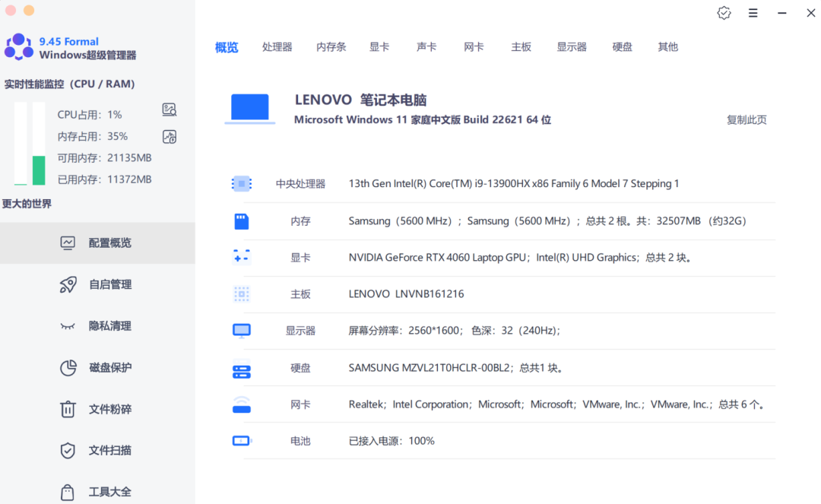Click the 中央处理器 chip icon
This screenshot has height=504, width=821.
point(241,183)
